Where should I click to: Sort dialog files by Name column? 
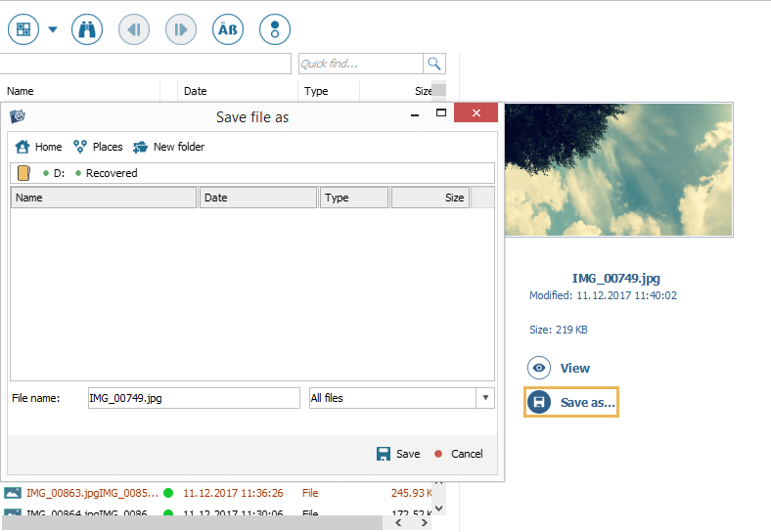coord(104,198)
